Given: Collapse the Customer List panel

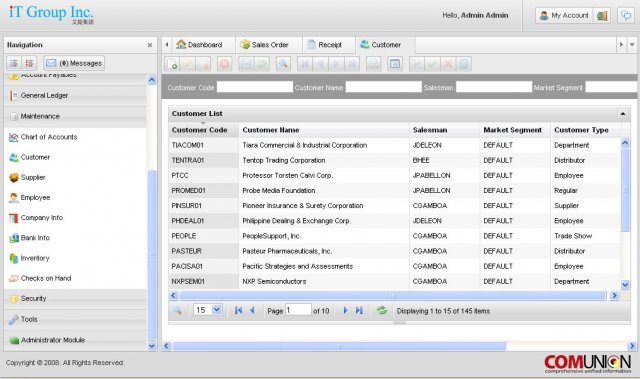Looking at the screenshot, I should coord(623,113).
